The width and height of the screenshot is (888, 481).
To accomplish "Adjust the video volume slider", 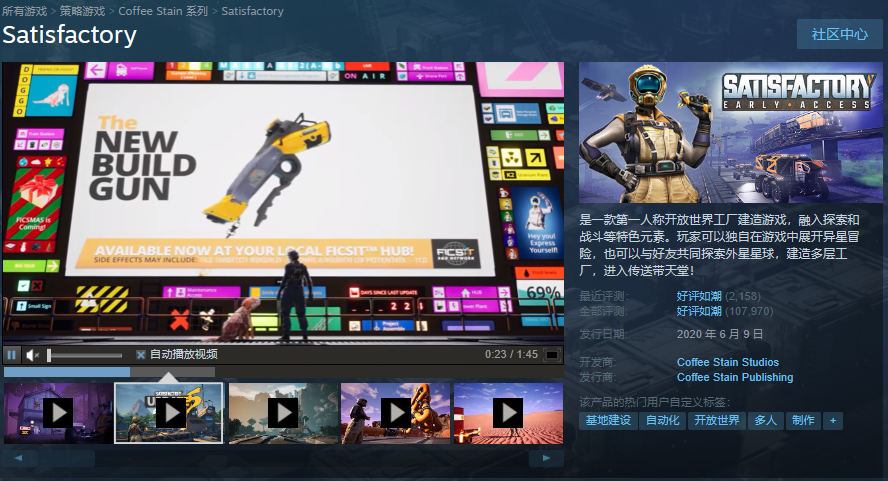I will coord(85,355).
